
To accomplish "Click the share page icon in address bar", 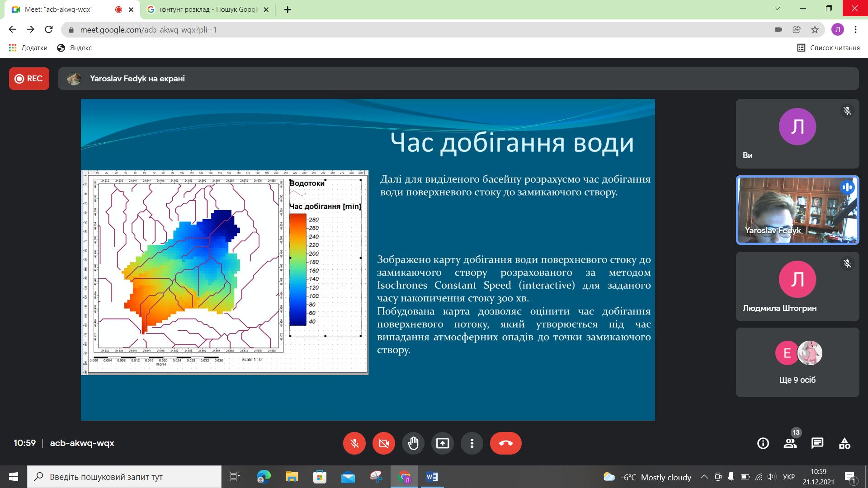I will pos(797,30).
